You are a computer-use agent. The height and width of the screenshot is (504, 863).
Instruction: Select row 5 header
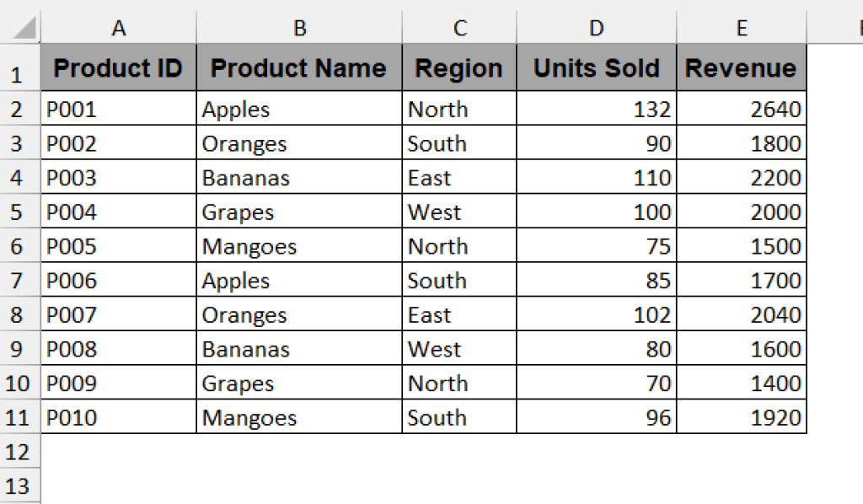coord(19,212)
